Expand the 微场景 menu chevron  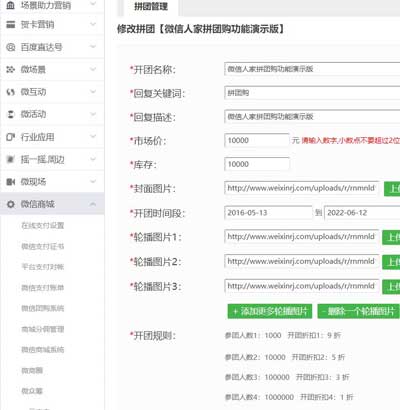93,69
